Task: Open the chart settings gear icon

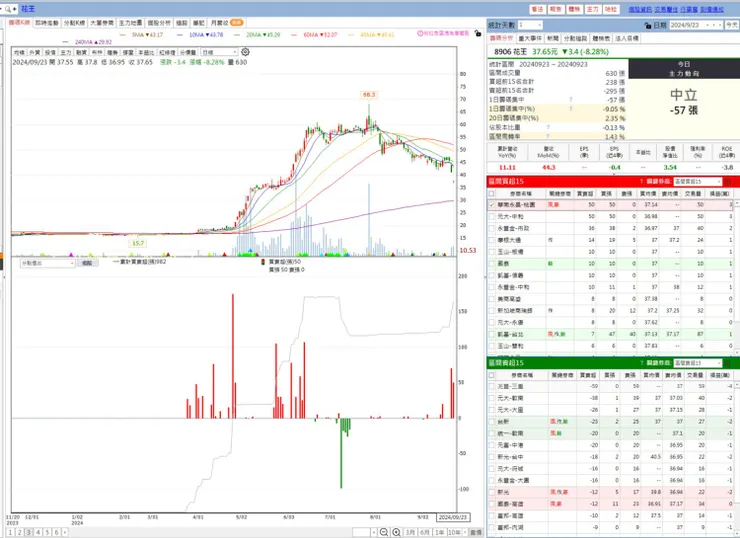Action: (x=245, y=52)
